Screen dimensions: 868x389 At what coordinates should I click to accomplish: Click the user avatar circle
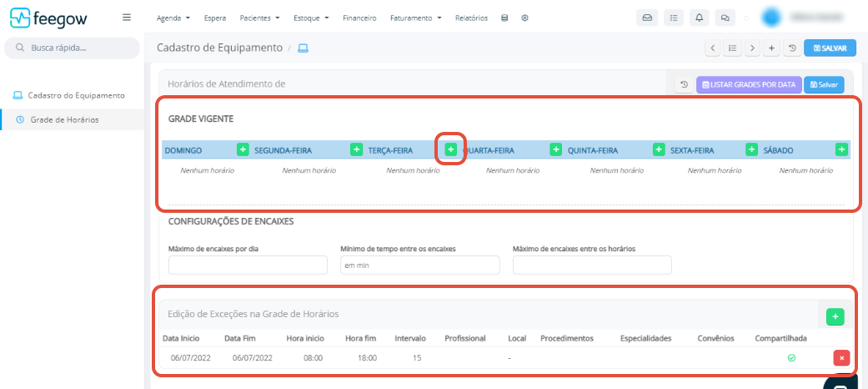point(770,18)
